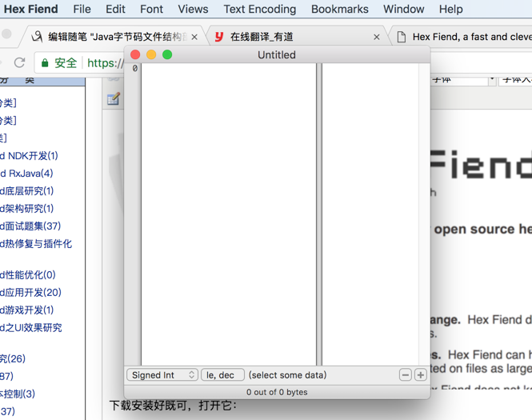The width and height of the screenshot is (532, 420).
Task: Open the 游戏开发(1) category link
Action: pos(27,310)
